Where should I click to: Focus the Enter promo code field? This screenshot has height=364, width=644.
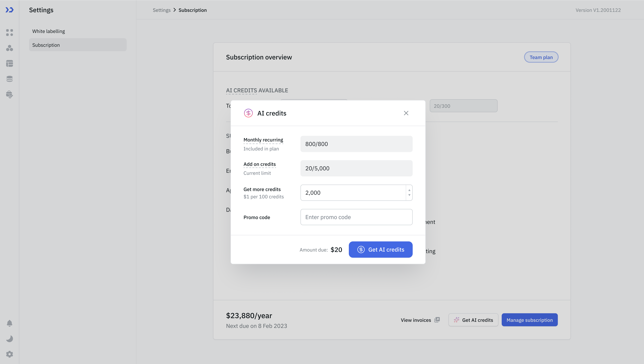tap(356, 217)
